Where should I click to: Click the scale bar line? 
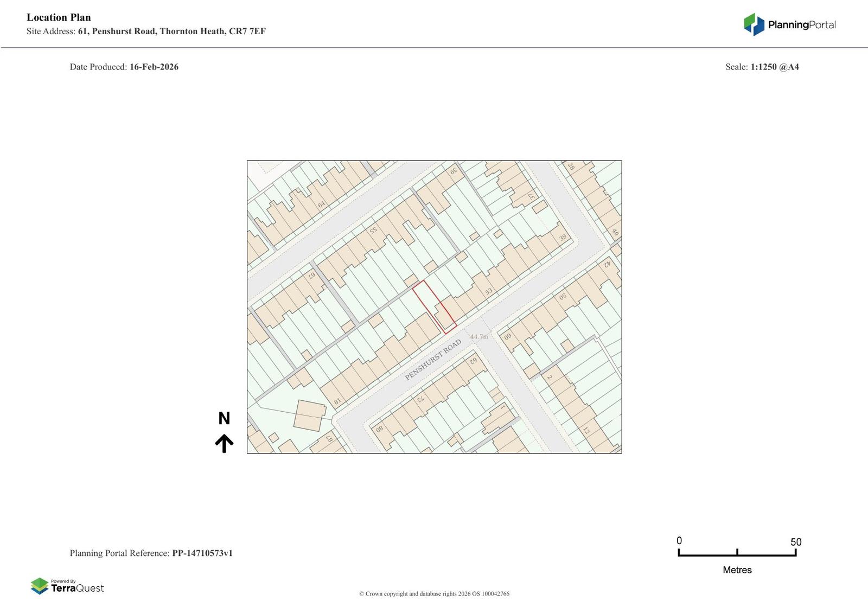(x=737, y=554)
